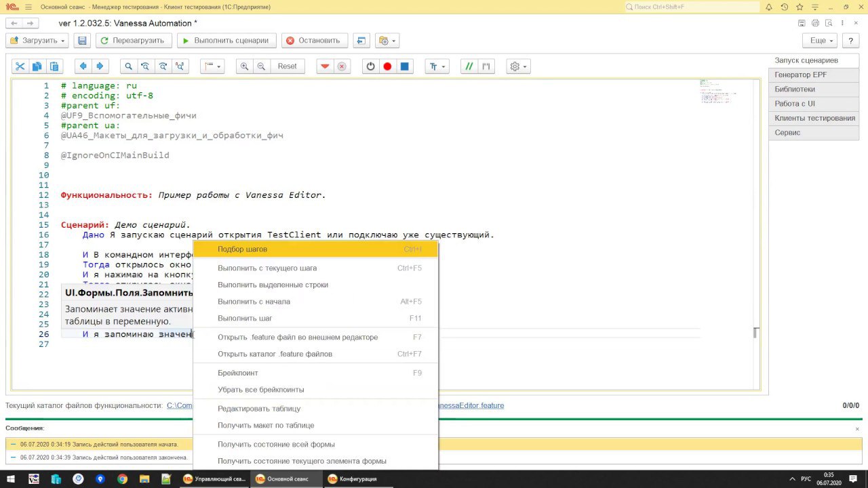Screen dimensions: 868x488
Task: Select Брейкпоинт menu item
Action: (316, 373)
